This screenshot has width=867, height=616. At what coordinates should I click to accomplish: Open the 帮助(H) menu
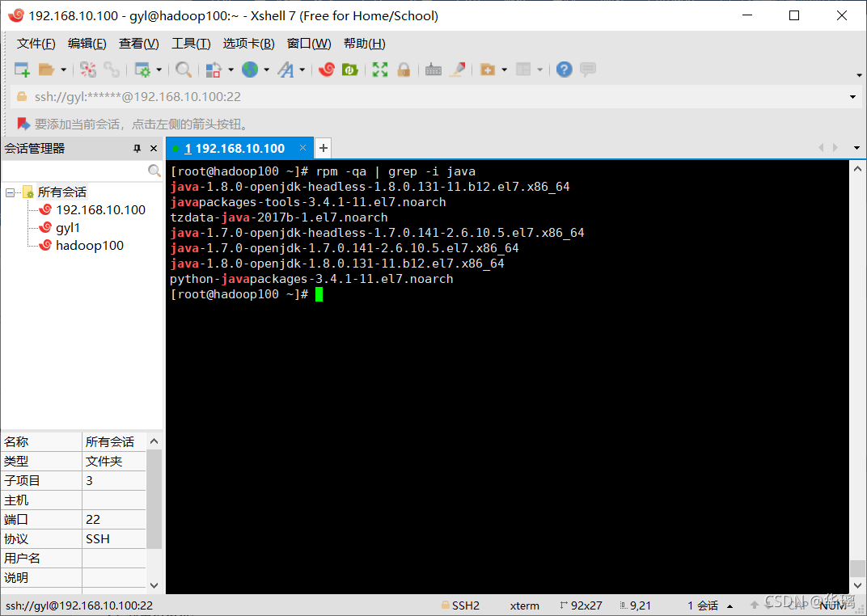[x=365, y=44]
